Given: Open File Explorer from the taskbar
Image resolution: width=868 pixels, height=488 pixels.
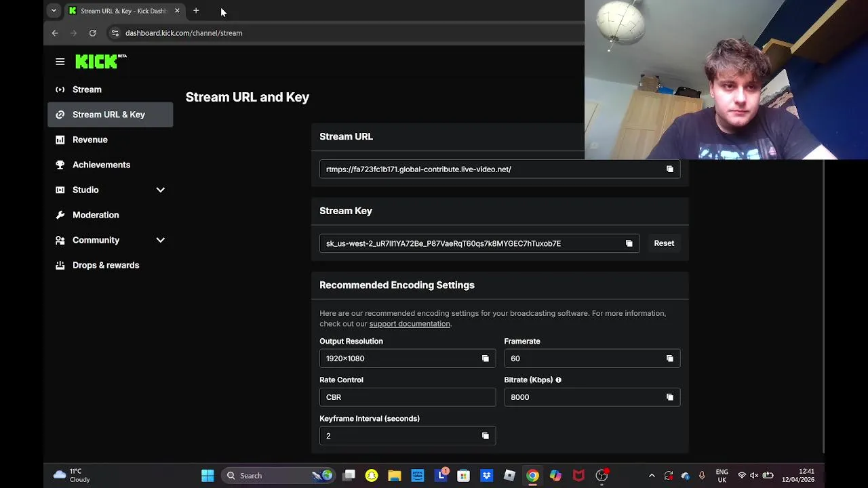Looking at the screenshot, I should [395, 476].
